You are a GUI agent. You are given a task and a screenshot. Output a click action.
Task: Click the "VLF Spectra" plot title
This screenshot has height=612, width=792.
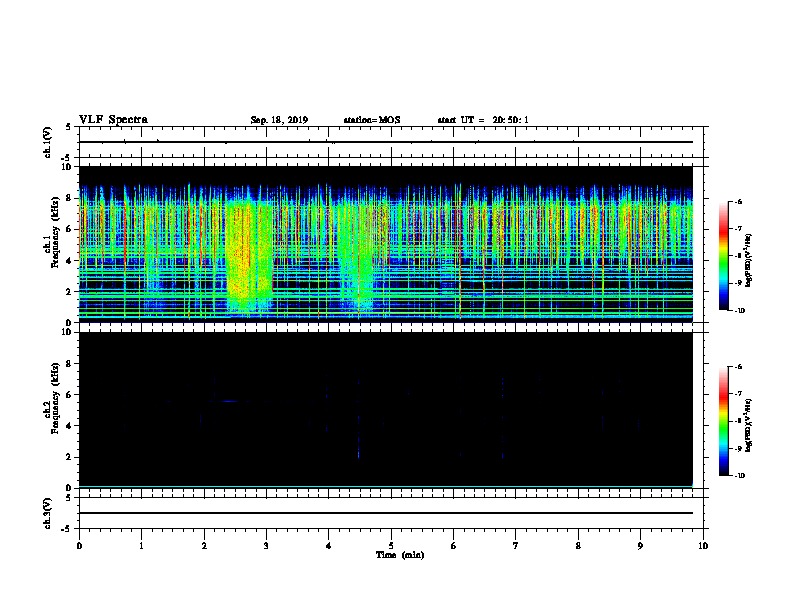(113, 120)
